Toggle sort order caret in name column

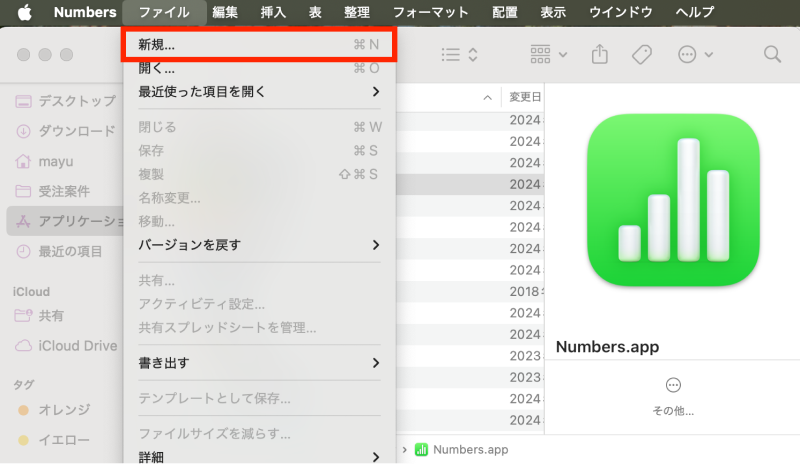coord(488,97)
